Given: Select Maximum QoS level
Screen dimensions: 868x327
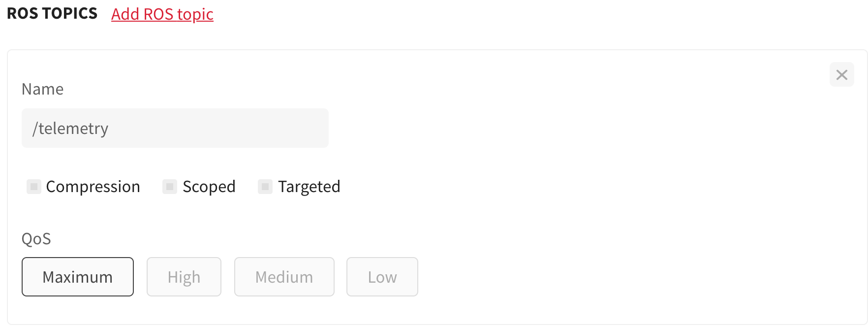Looking at the screenshot, I should 78,277.
